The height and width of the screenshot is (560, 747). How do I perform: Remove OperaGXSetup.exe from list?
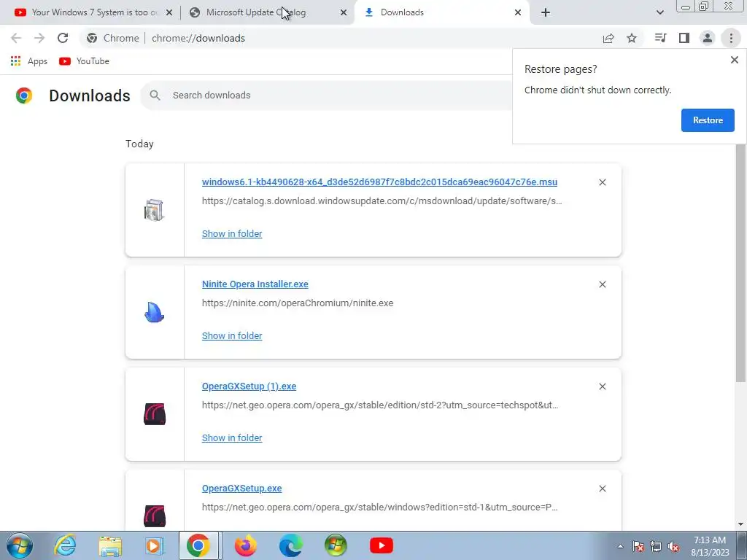tap(602, 489)
